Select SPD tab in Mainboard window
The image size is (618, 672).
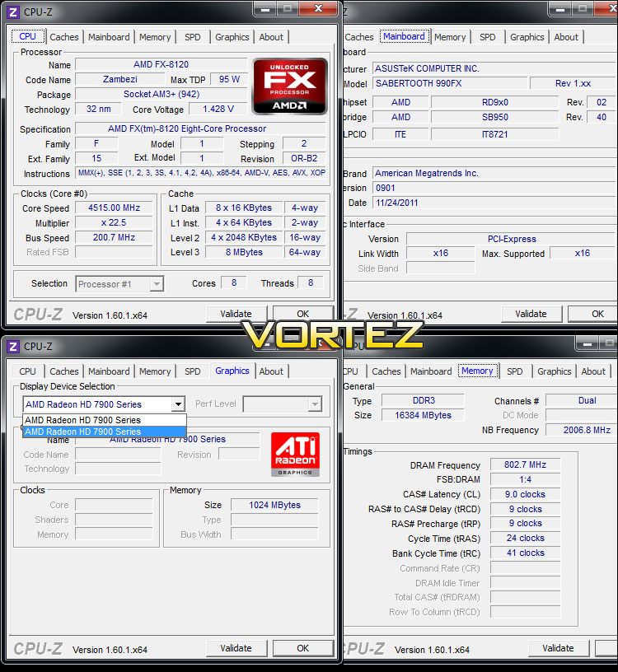pyautogui.click(x=488, y=37)
